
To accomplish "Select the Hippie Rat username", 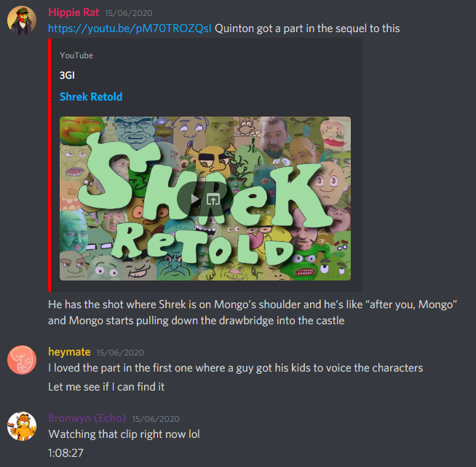I will pyautogui.click(x=74, y=12).
